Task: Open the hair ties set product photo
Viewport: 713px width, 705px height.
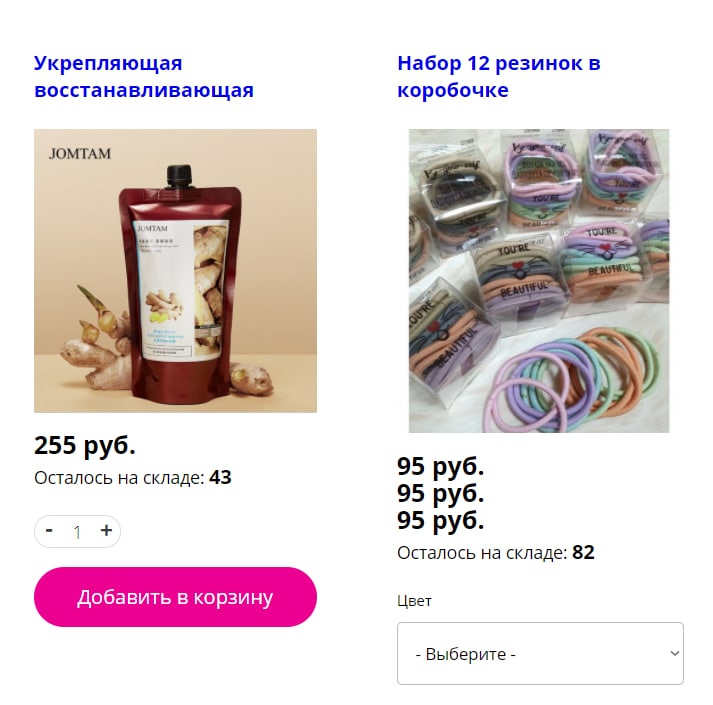Action: tap(539, 281)
